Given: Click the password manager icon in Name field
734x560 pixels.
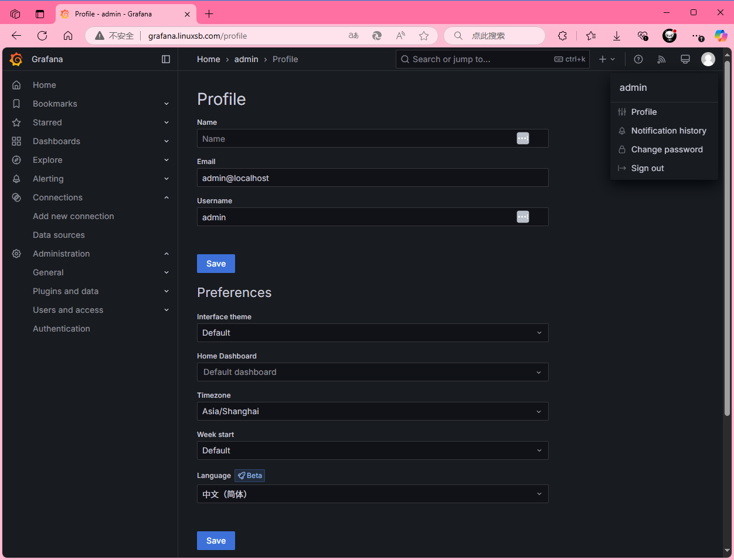Looking at the screenshot, I should pos(523,138).
